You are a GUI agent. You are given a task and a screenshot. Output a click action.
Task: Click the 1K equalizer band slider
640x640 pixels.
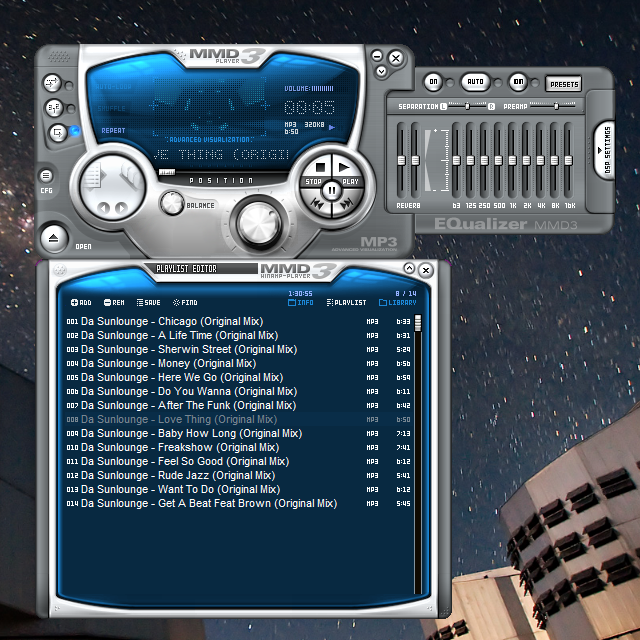[513, 160]
